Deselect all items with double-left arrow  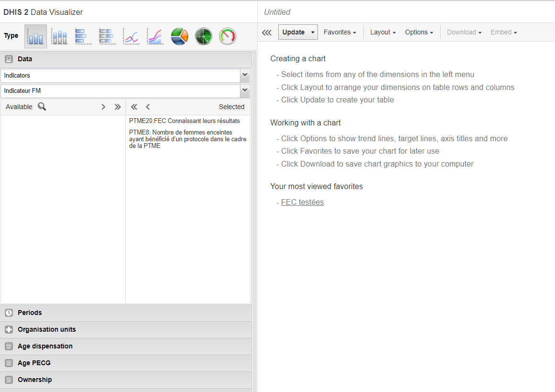(x=134, y=107)
